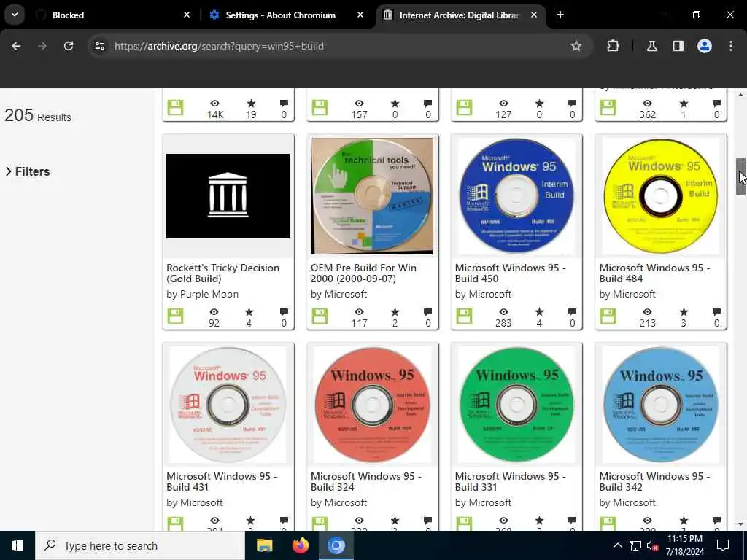Click the Chromium taskbar icon
Viewport: 747px width, 560px height.
click(336, 545)
